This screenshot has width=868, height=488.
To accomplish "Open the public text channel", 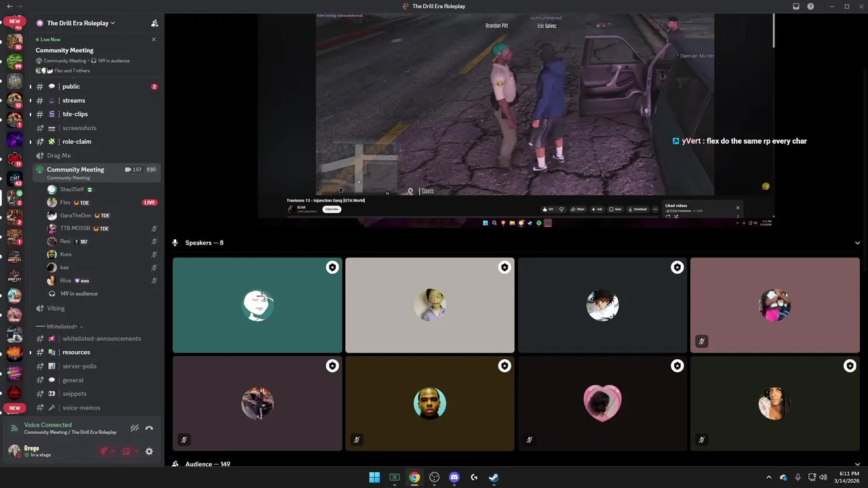I will tap(96, 87).
